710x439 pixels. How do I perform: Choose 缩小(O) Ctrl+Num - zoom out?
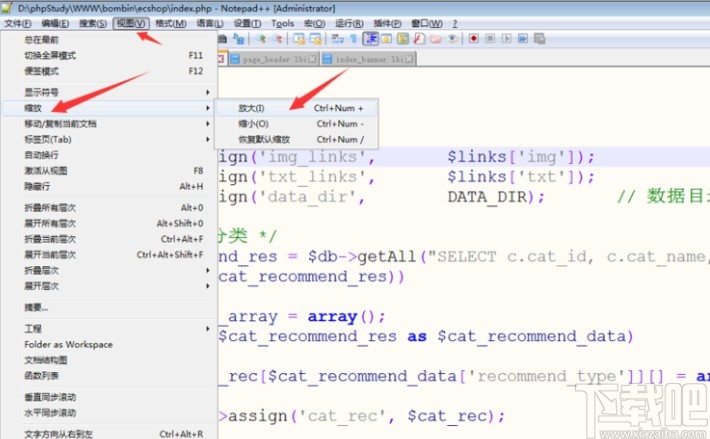click(x=296, y=124)
